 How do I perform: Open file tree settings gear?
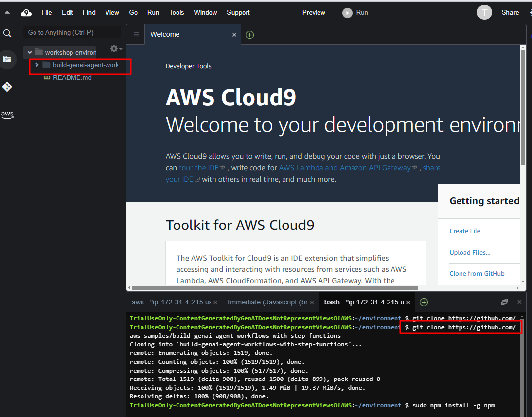pyautogui.click(x=116, y=48)
